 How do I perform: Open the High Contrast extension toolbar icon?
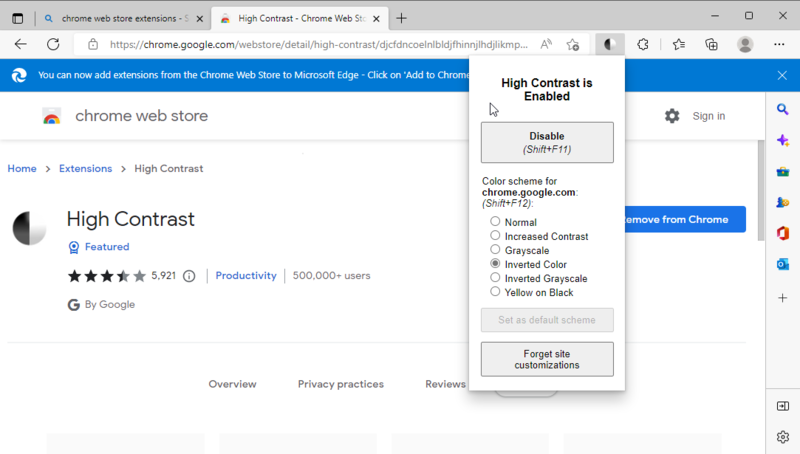[x=610, y=44]
